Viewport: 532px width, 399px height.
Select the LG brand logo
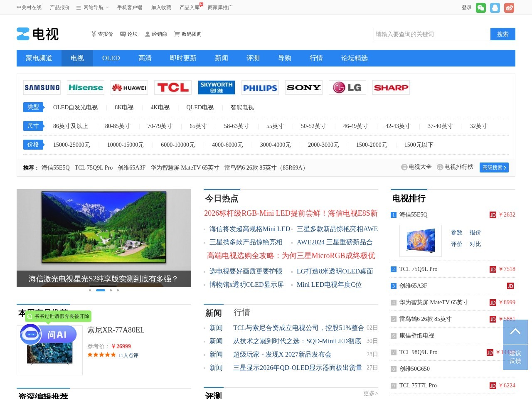pos(347,88)
